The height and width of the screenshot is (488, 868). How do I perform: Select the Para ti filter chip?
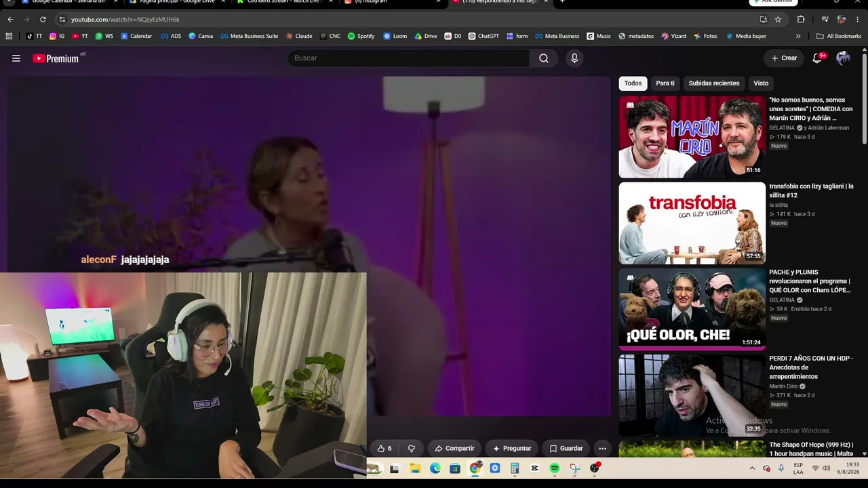point(665,83)
